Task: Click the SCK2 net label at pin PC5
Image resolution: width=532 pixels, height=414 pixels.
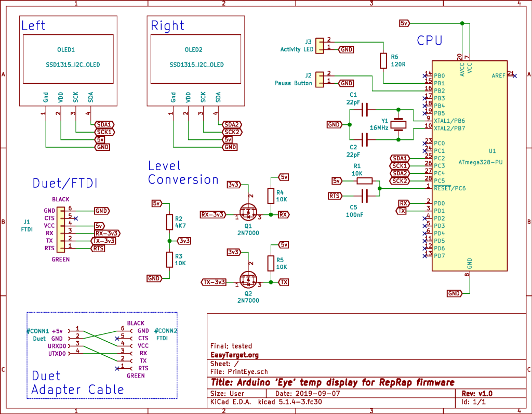Action: 400,180
